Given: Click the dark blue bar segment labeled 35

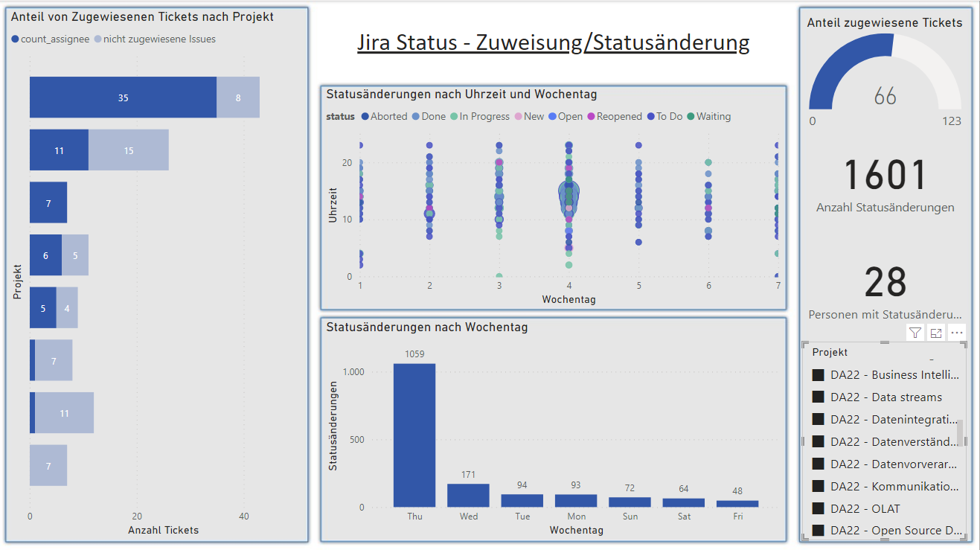Looking at the screenshot, I should coord(123,97).
